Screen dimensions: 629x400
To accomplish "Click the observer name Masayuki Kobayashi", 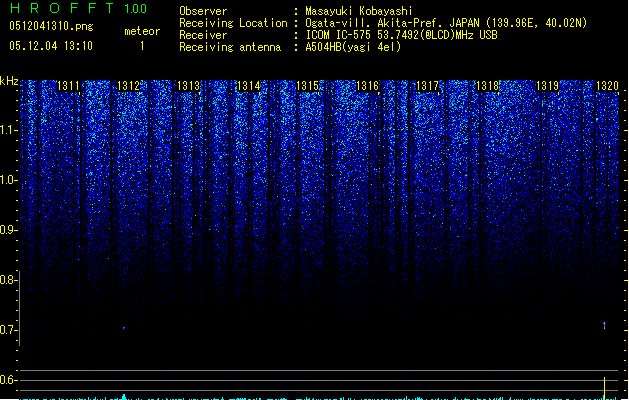I will click(x=359, y=11).
